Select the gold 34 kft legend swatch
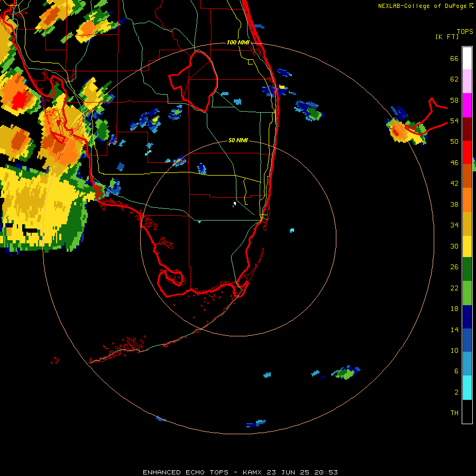 point(467,224)
